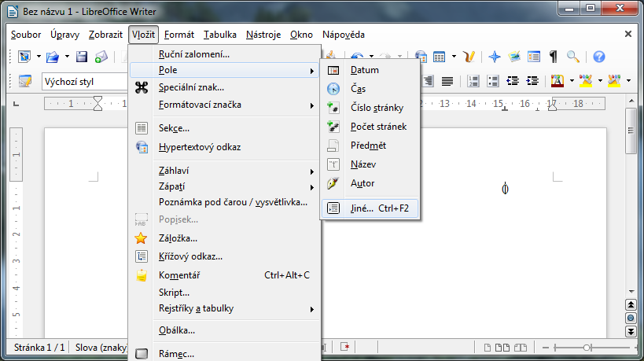The height and width of the screenshot is (361, 644).
Task: Choose Poznámka pod čarou / vysvětlivka entry
Action: (225, 202)
